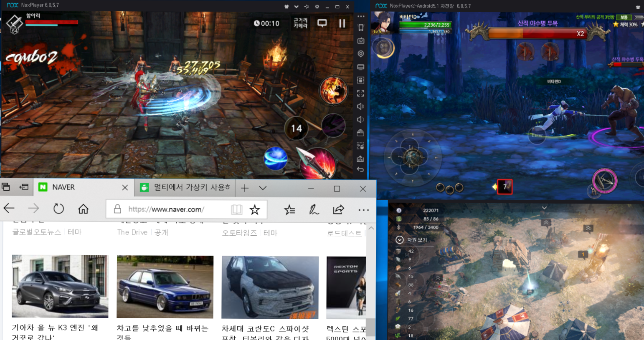The image size is (644, 340).
Task: Toggle reading view book icon
Action: pyautogui.click(x=236, y=209)
